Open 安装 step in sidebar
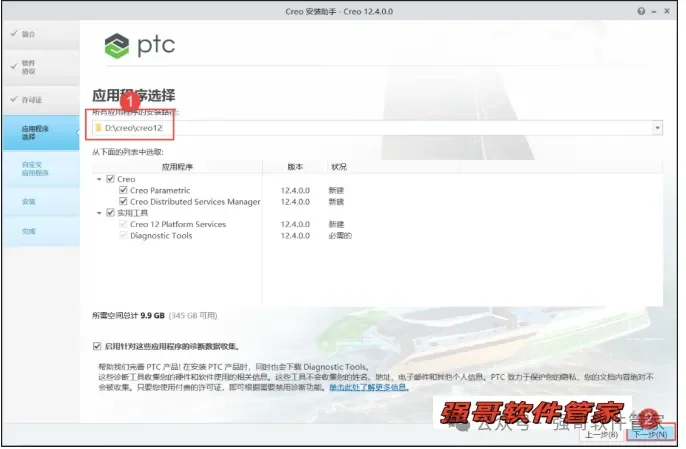 41,202
